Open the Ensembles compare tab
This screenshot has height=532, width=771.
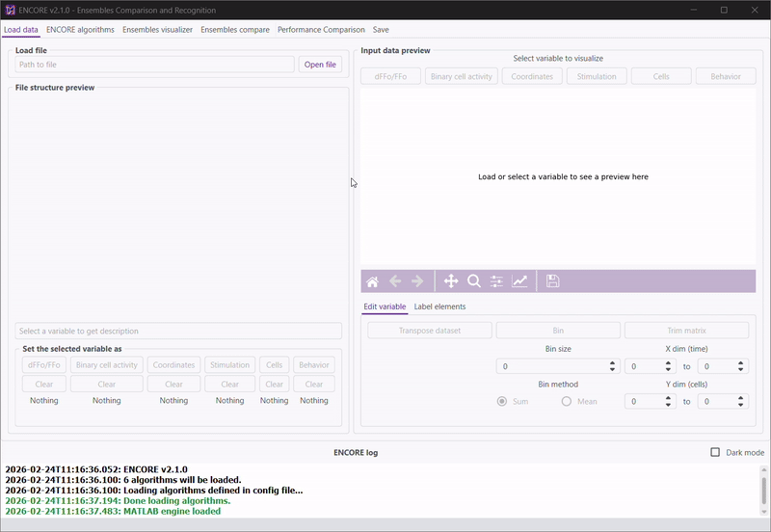[x=235, y=30]
